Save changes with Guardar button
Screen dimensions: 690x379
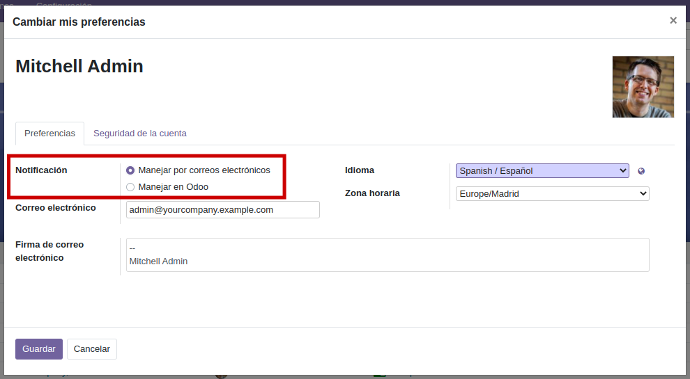[39, 349]
